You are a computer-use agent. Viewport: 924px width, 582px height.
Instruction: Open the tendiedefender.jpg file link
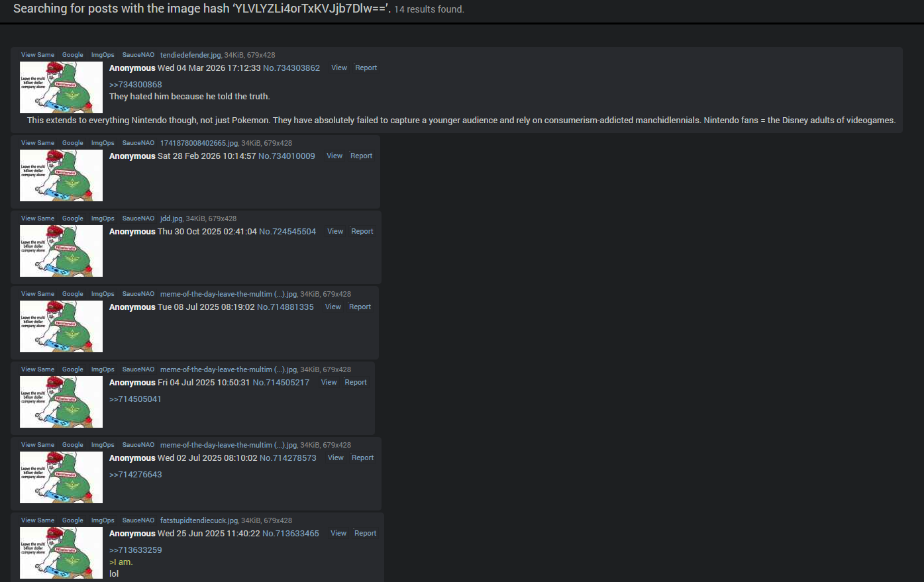(191, 55)
